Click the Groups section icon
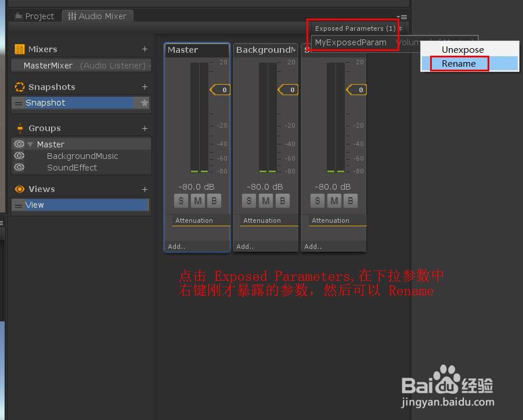Viewport: 523px width, 420px height. coord(20,128)
